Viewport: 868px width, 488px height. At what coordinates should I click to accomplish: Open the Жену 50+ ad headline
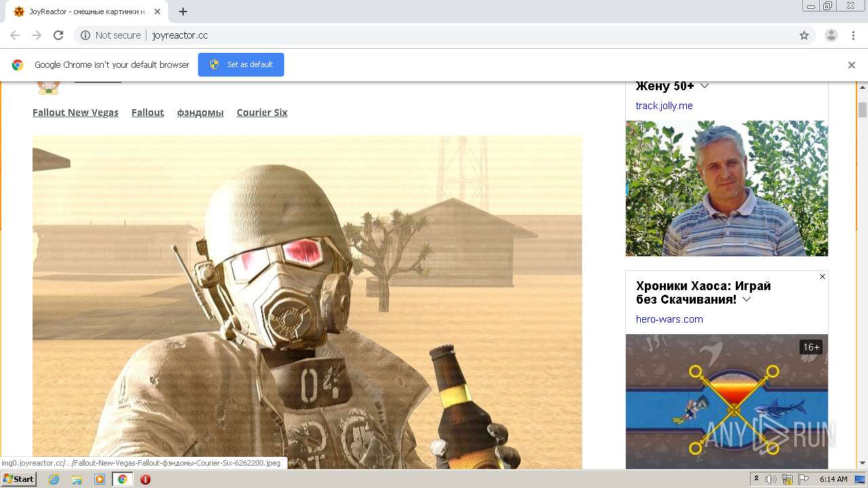click(x=665, y=86)
